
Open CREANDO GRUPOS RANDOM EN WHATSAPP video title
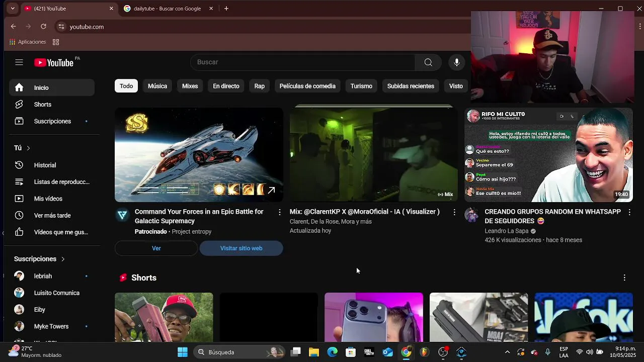click(552, 217)
